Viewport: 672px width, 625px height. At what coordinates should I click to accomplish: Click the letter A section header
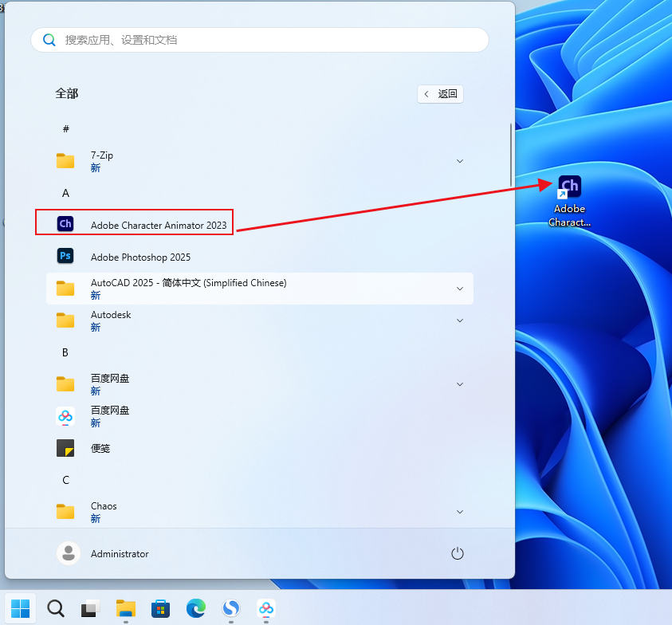[x=65, y=193]
